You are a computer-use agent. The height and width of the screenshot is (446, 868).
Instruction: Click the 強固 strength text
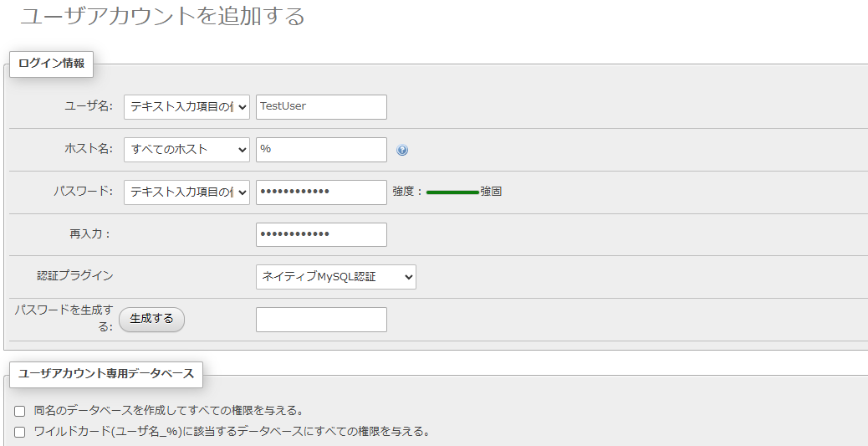point(491,192)
